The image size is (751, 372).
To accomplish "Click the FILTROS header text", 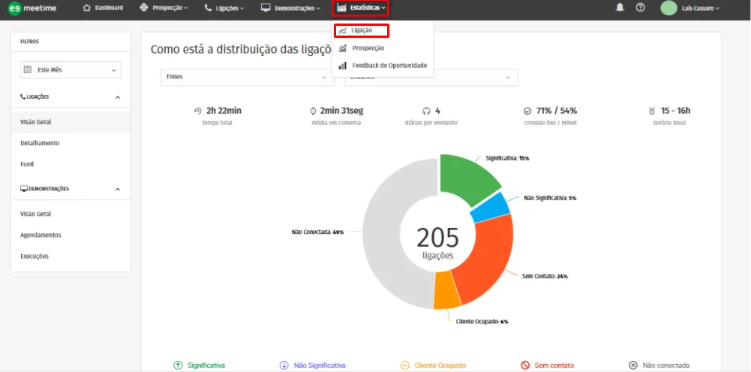I will [30, 42].
